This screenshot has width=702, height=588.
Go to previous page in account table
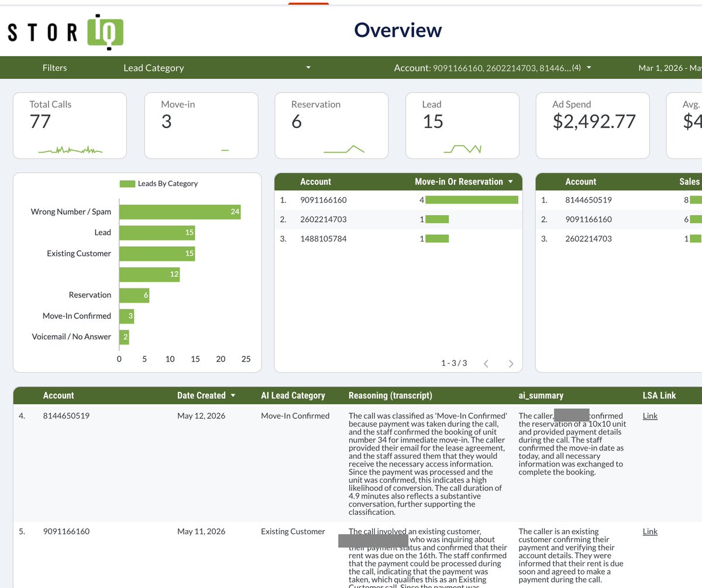pos(486,363)
